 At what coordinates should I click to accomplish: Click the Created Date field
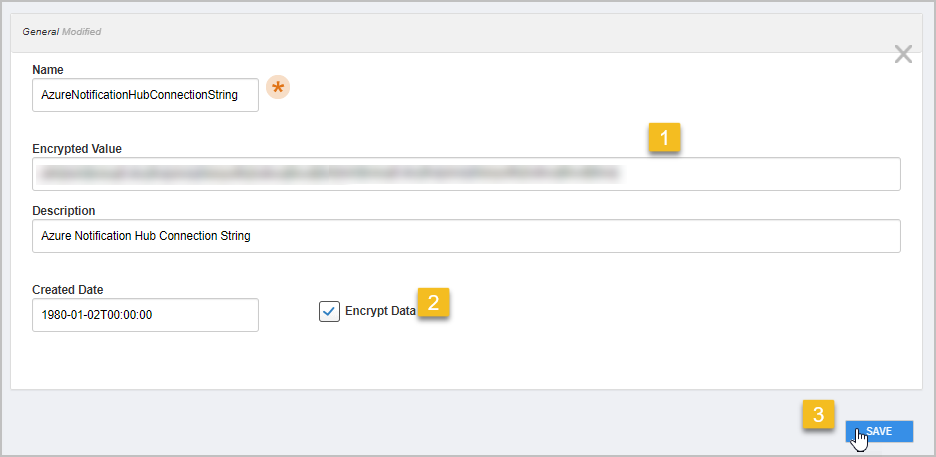145,314
